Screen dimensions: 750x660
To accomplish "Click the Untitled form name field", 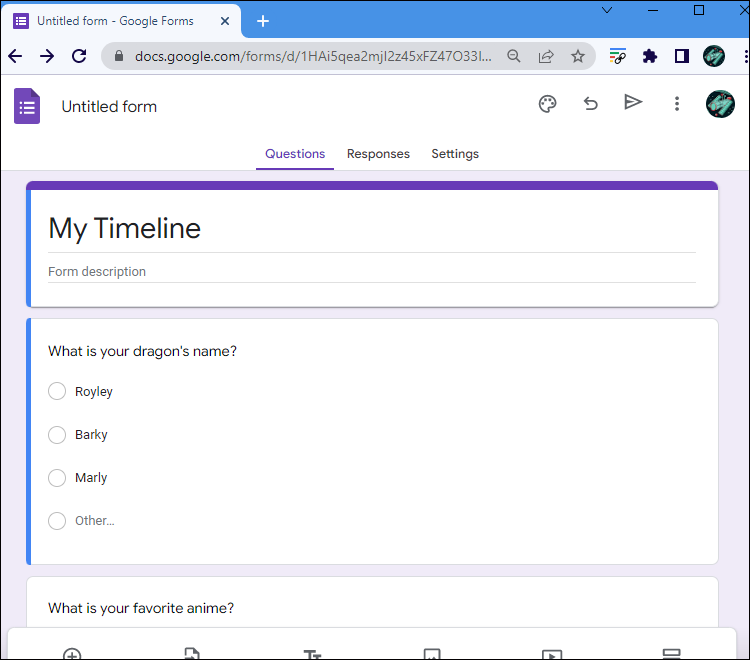I will coord(109,107).
